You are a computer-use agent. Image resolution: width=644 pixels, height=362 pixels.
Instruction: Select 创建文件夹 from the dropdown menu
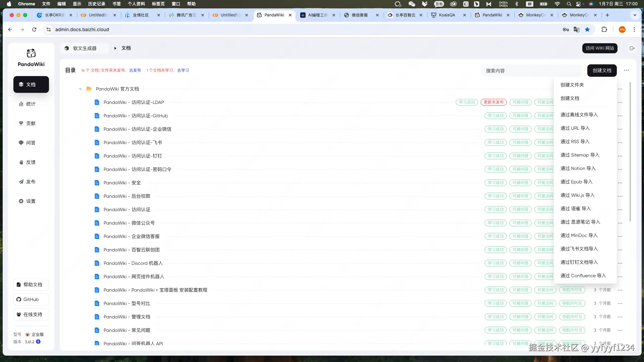coord(585,85)
